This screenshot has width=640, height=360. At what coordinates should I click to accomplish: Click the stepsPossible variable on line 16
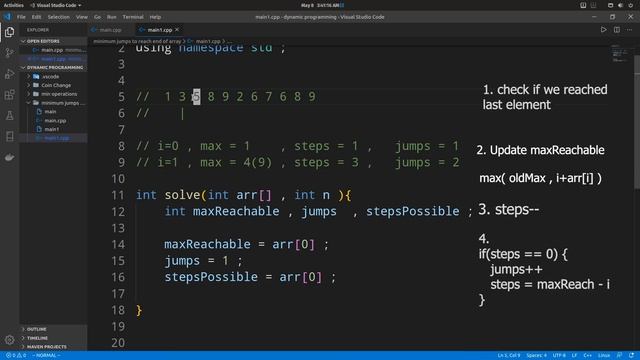211,277
